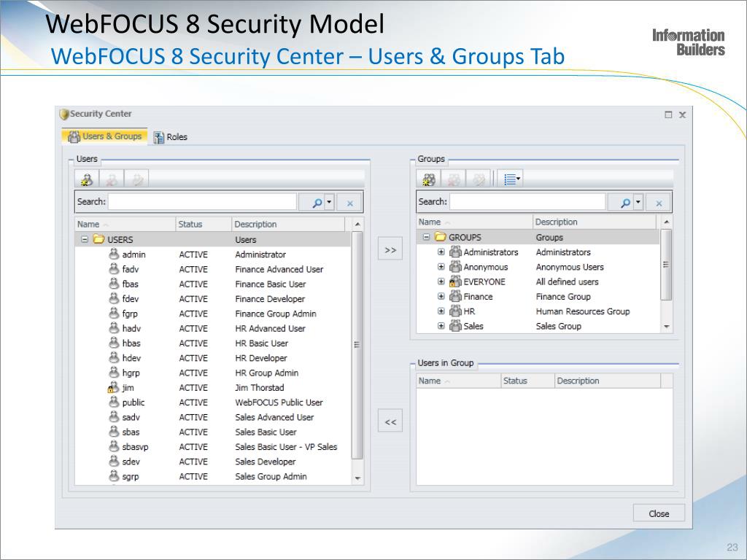Viewport: 747px width, 560px height.
Task: Sort groups by the Description column header
Action: pos(594,222)
